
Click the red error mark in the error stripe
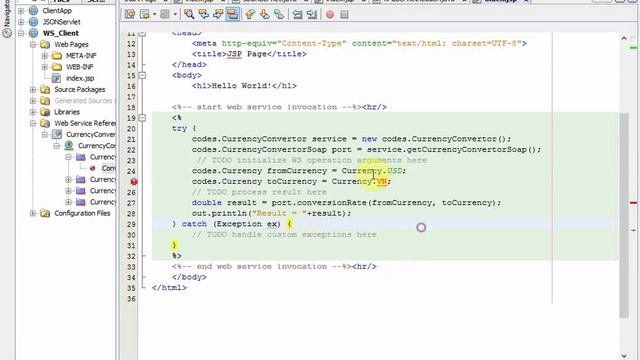[x=633, y=202]
